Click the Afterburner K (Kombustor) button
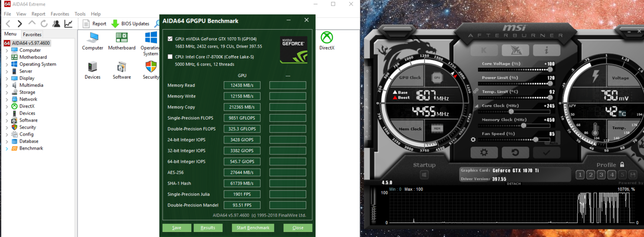Viewport: 644px width, 237px height. click(x=484, y=50)
